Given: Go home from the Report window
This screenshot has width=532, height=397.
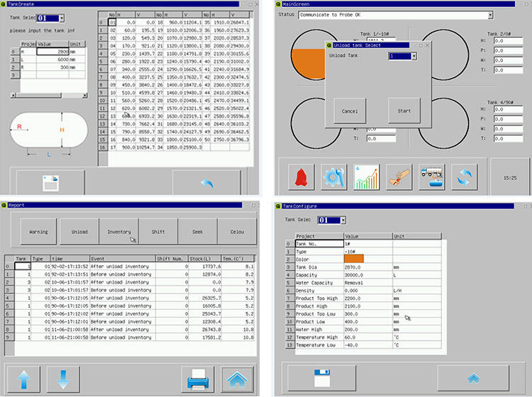Looking at the screenshot, I should coord(237,379).
